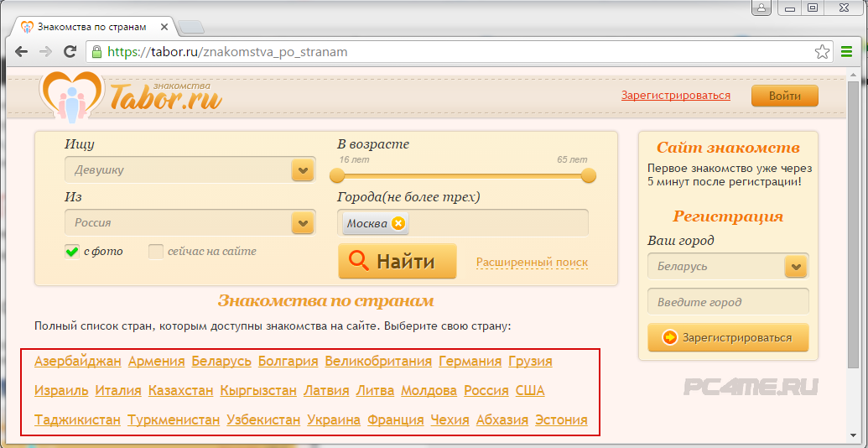The width and height of the screenshot is (868, 448).
Task: Log in with the Войти button
Action: [784, 96]
